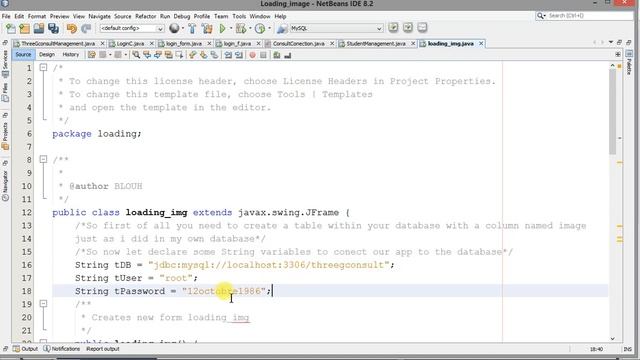Open dropdown arrow beside Debug icon
The width and height of the screenshot is (640, 360).
(250, 29)
